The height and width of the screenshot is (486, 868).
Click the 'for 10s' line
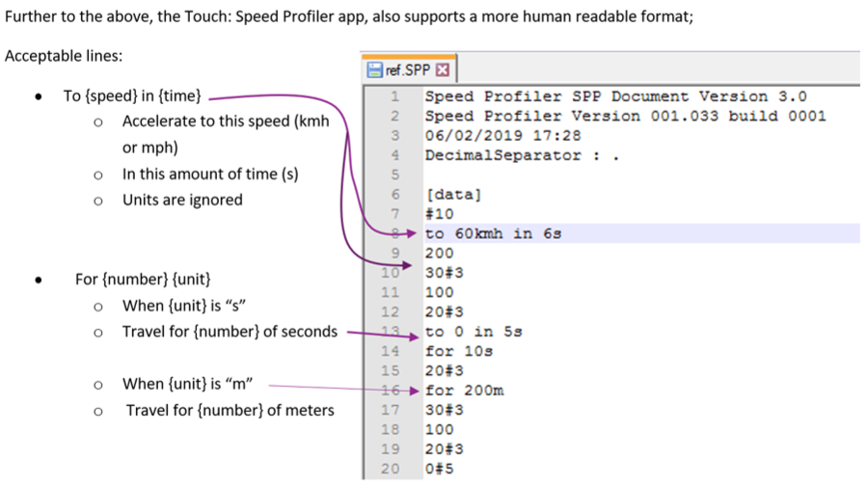coord(459,352)
